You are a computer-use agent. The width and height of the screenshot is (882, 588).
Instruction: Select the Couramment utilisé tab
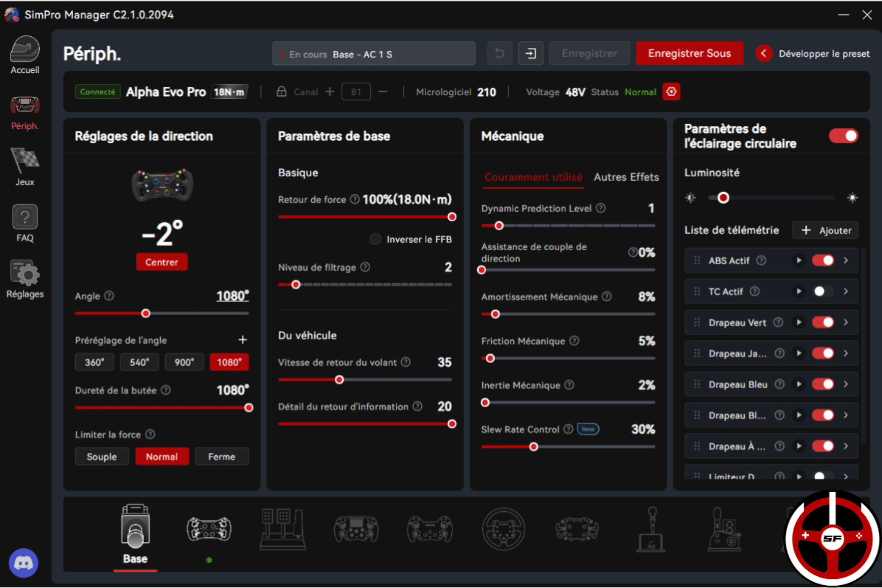pos(533,177)
